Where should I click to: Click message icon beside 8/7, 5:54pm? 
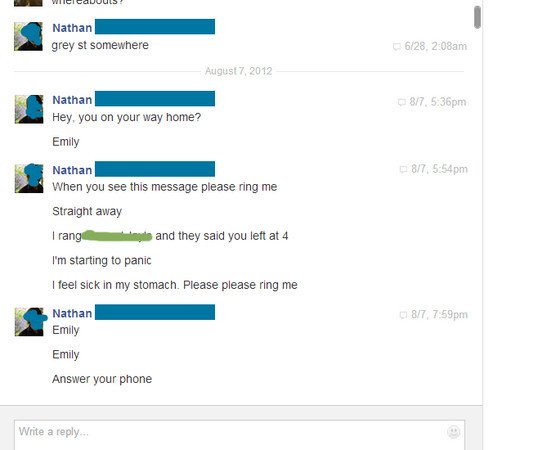pos(403,169)
